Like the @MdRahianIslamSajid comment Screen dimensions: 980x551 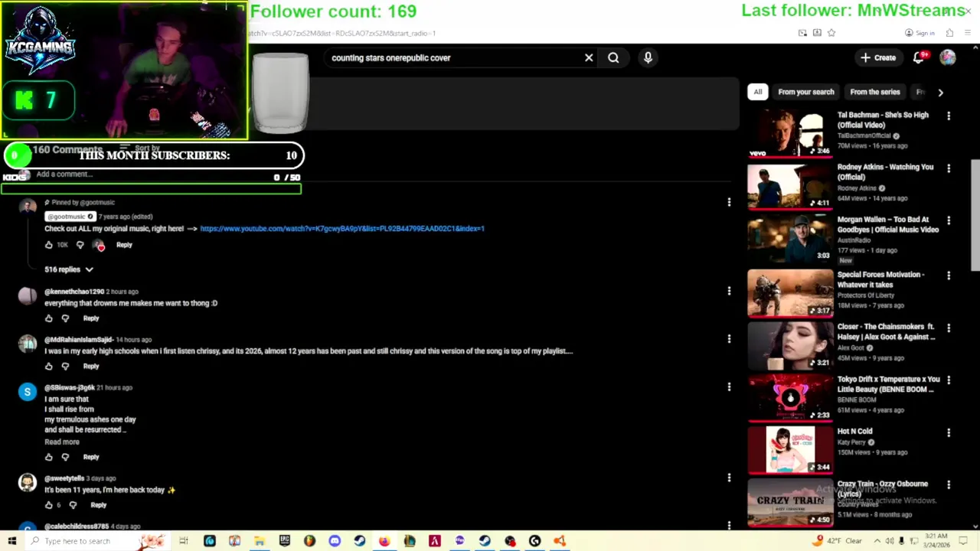tap(49, 367)
